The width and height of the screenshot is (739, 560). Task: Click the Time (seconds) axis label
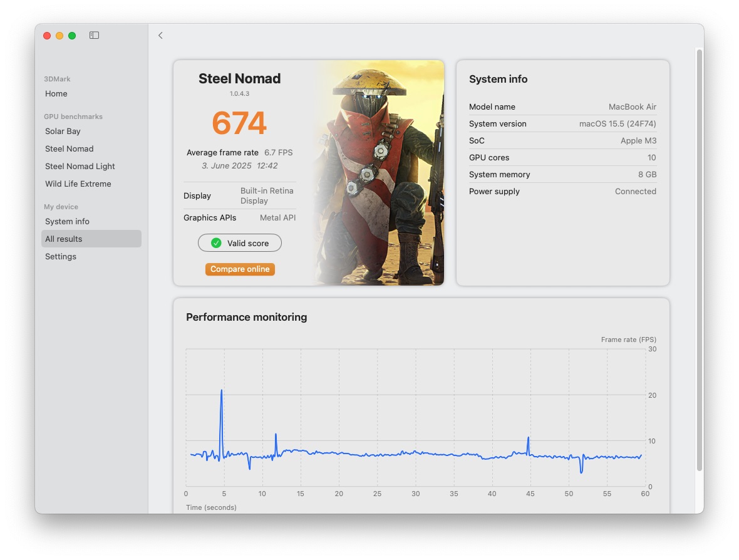click(x=211, y=507)
